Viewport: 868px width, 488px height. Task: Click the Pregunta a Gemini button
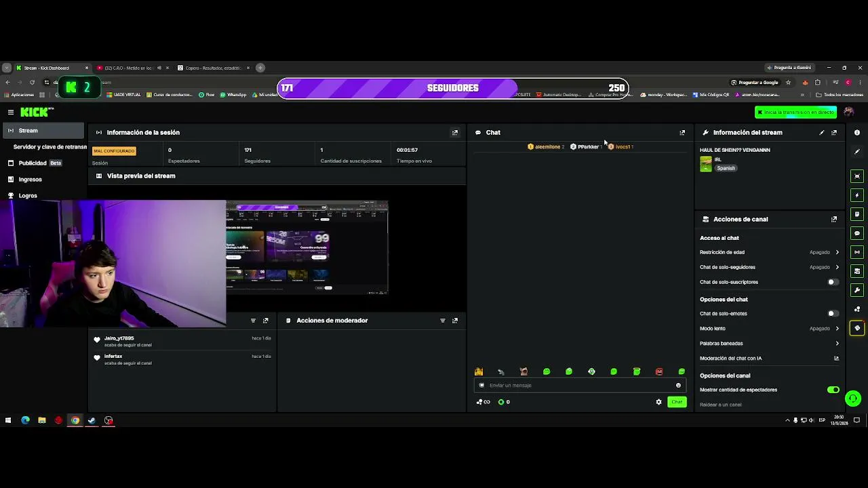pos(789,68)
